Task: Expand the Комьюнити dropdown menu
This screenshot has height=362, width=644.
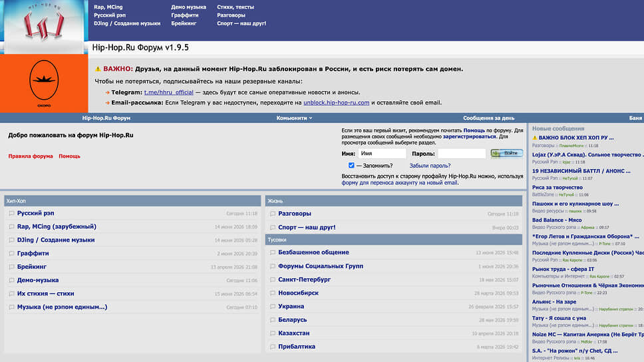Action: click(x=294, y=118)
